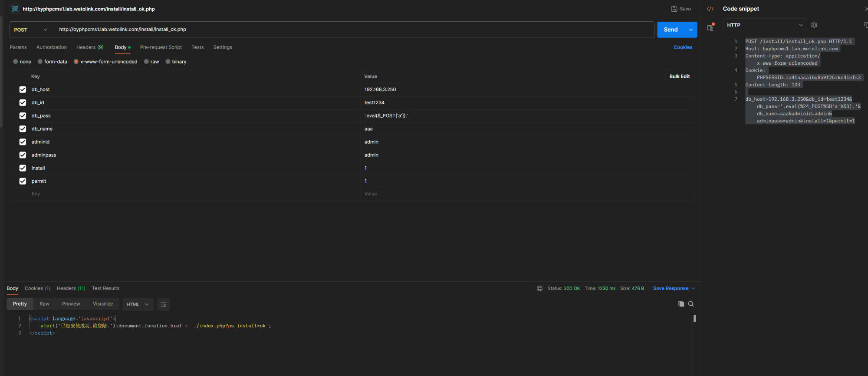This screenshot has width=868, height=376.
Task: Click the search response magnifier icon
Action: coord(691,304)
